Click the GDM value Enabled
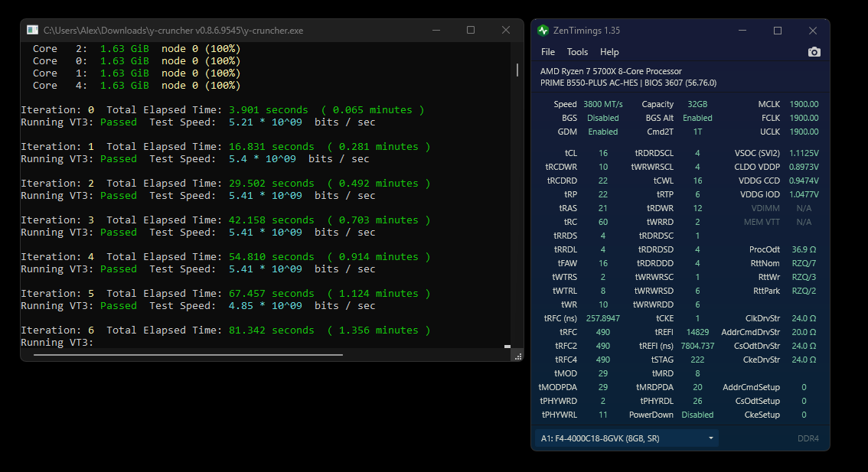The image size is (868, 472). 603,132
